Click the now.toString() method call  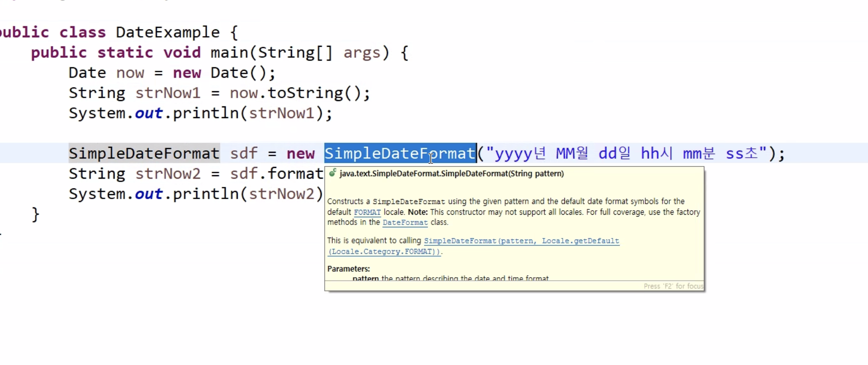295,93
